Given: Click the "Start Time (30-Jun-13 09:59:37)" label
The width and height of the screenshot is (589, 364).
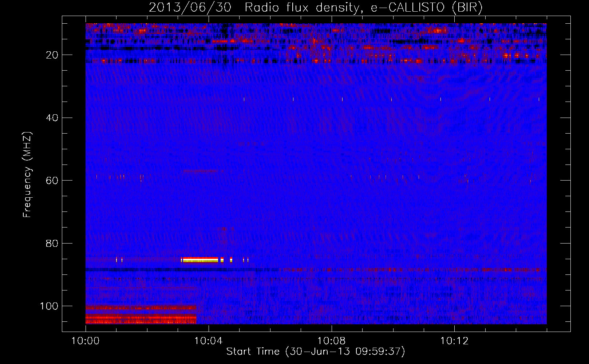Looking at the screenshot, I should (316, 352).
